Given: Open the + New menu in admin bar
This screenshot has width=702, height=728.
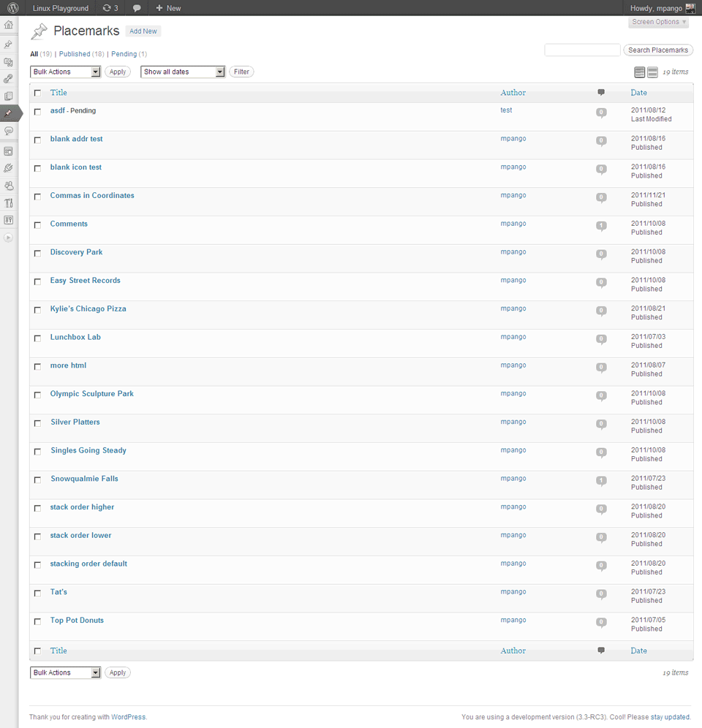Looking at the screenshot, I should 168,8.
